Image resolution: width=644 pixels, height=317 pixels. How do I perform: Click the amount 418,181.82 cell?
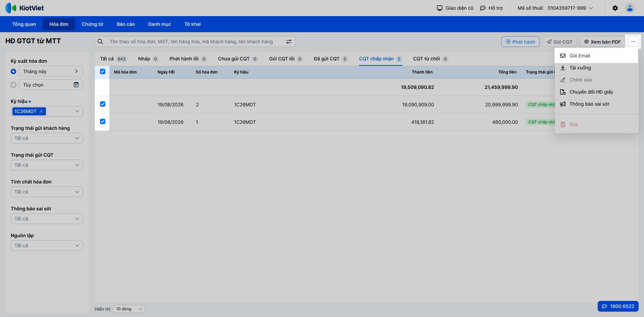(423, 122)
